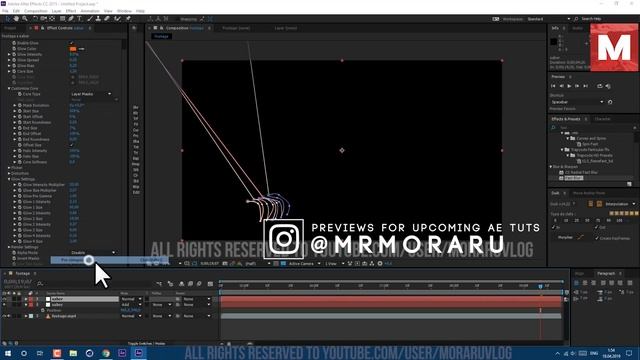The height and width of the screenshot is (360, 640).
Task: Open Active Camera view dropdown
Action: point(304,264)
